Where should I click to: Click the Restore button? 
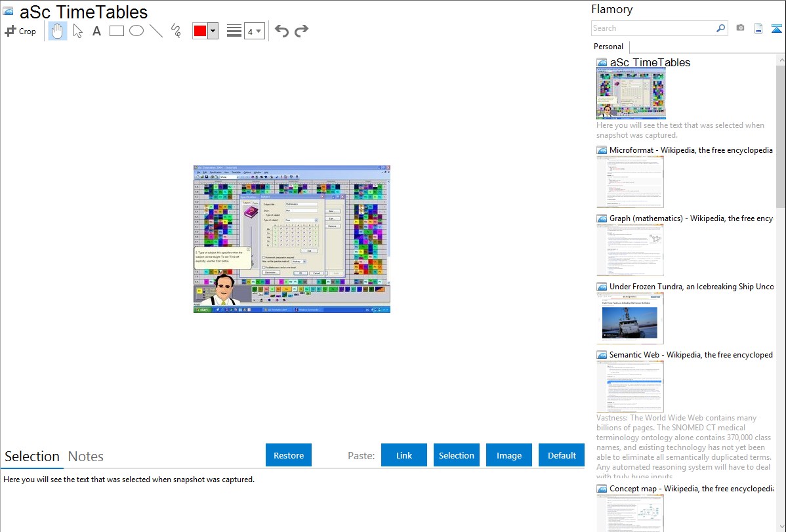[x=289, y=455]
